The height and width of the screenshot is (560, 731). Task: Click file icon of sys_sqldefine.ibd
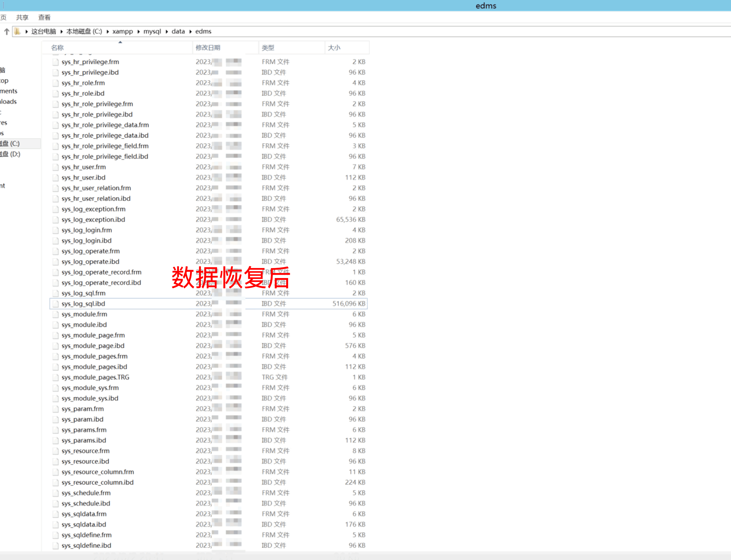click(55, 546)
